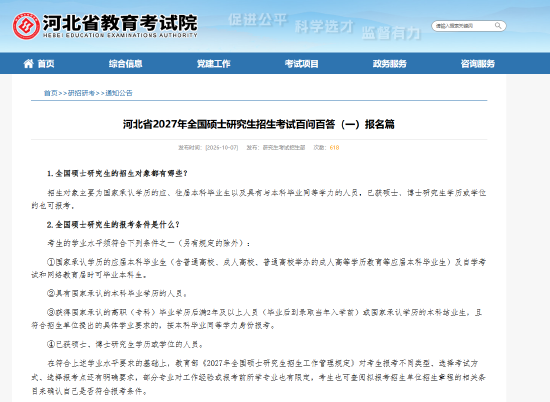
Task: Click the 研招研考 breadcrumb link
Action: click(x=81, y=93)
